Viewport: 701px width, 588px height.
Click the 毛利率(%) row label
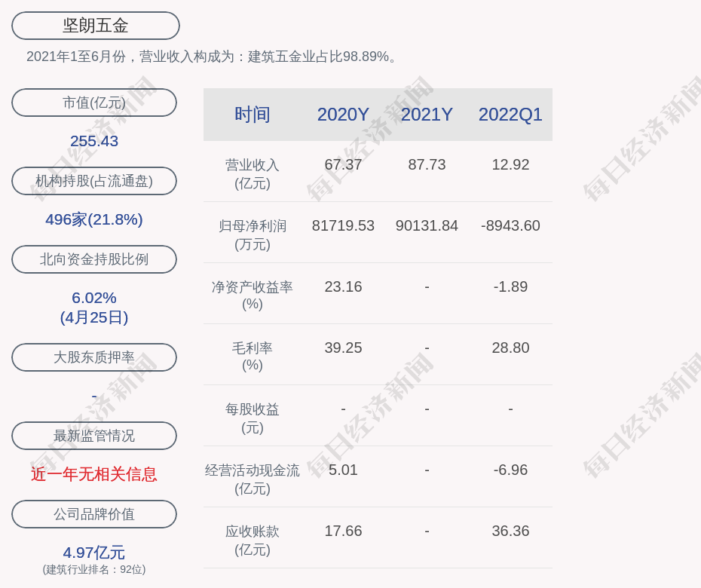click(253, 357)
